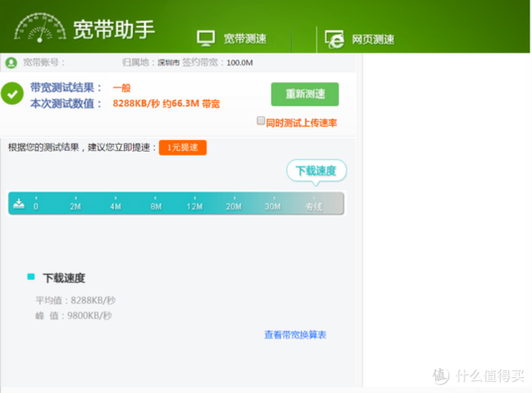532x393 pixels.
Task: Click the 8M mark on speed bar
Action: click(156, 206)
